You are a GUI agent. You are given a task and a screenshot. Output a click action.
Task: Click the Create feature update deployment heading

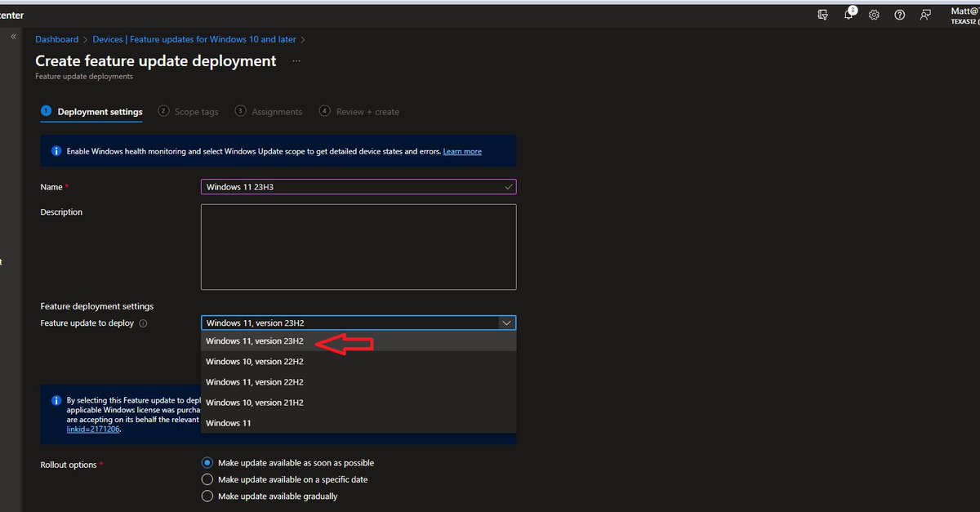(156, 61)
